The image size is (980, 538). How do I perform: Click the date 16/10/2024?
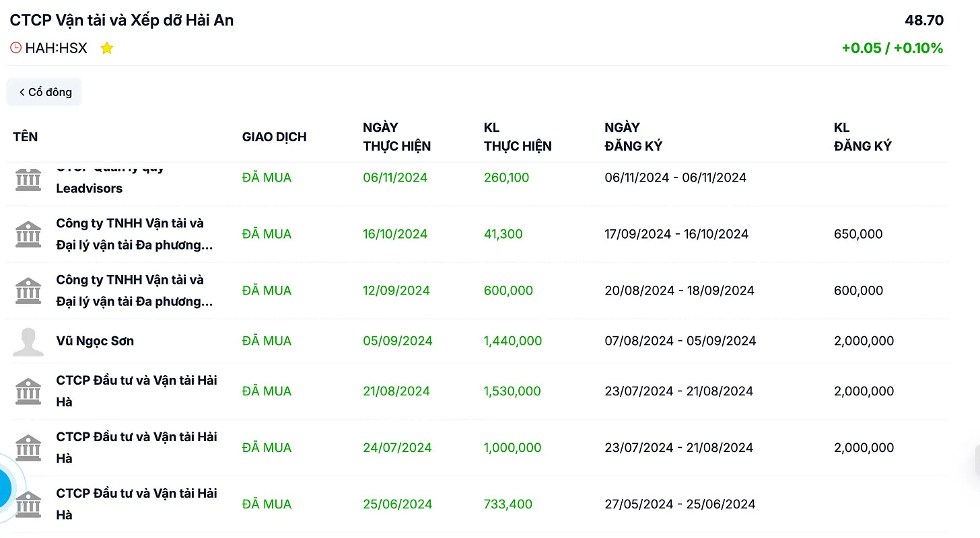[395, 234]
